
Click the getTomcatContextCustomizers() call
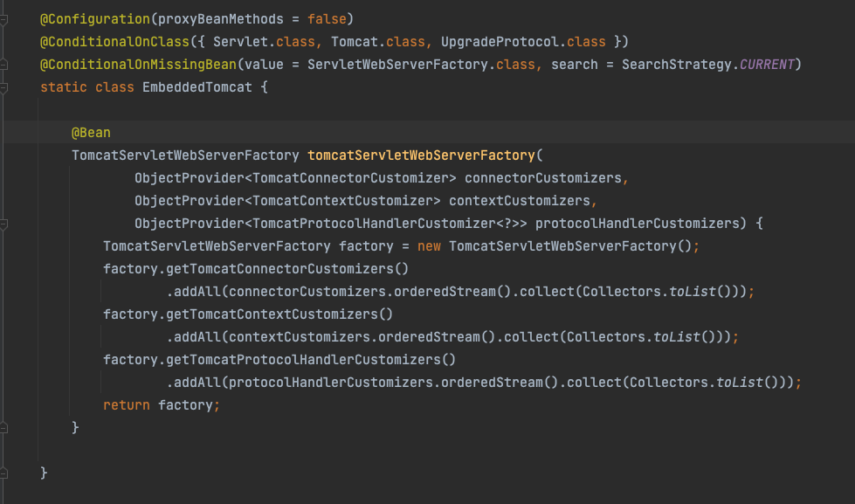tap(279, 314)
